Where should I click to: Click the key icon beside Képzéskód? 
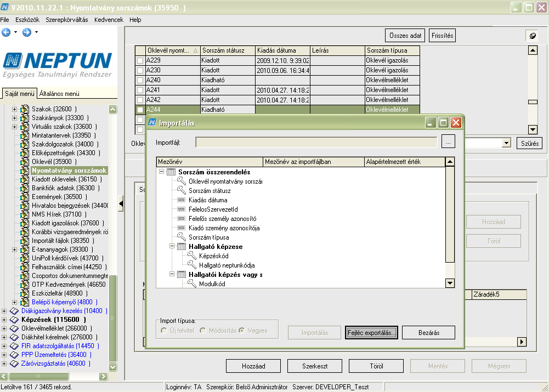(192, 255)
